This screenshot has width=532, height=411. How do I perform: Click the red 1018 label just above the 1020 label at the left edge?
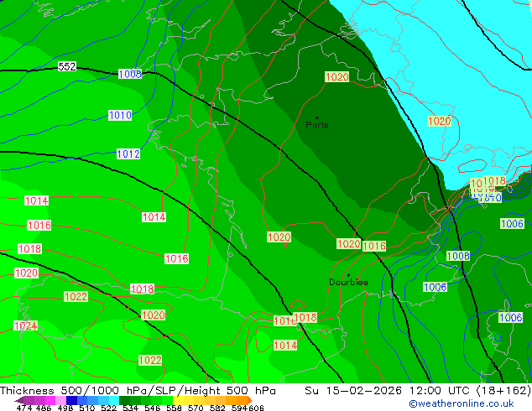(x=30, y=249)
